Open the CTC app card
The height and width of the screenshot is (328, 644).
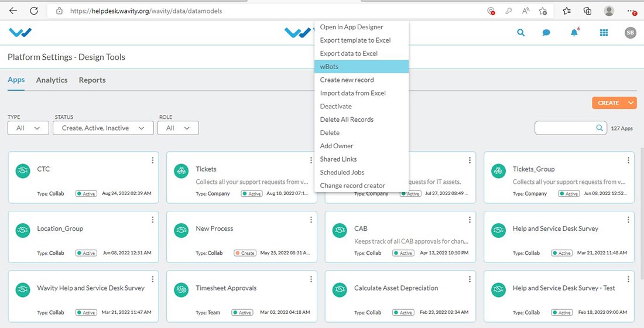coord(83,177)
